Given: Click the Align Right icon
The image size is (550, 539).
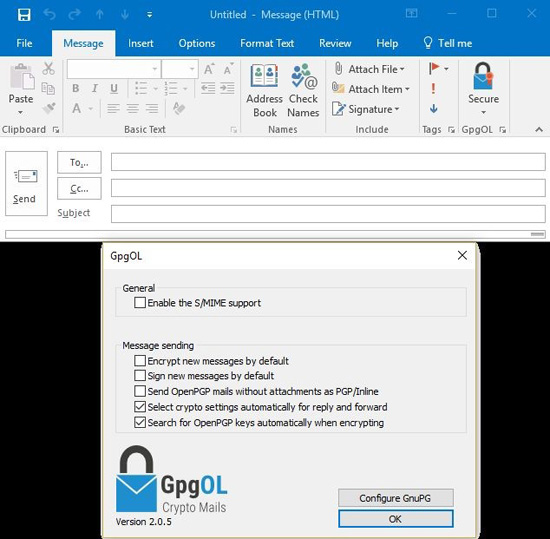Looking at the screenshot, I should pyautogui.click(x=152, y=108).
